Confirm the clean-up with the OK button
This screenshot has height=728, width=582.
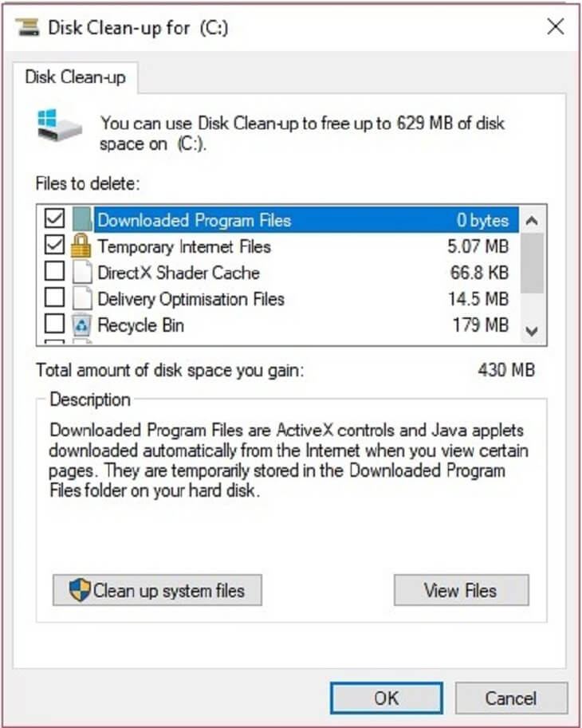pos(386,698)
